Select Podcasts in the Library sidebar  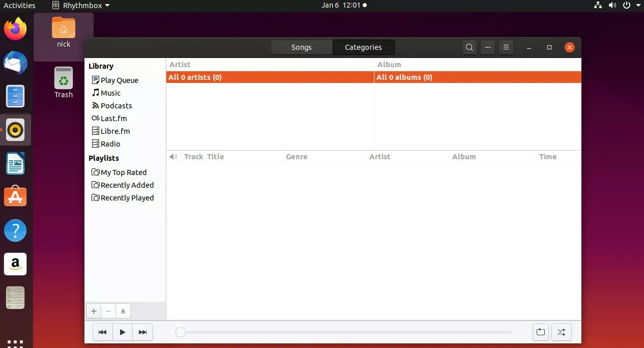click(x=116, y=106)
